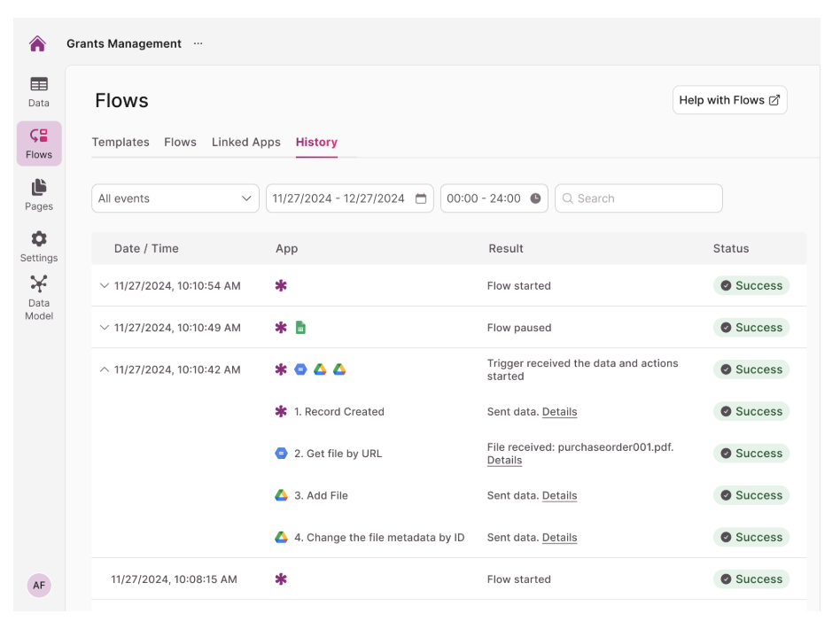Open Details link for Record Created step
Screen dimensions: 840x629
pos(559,412)
